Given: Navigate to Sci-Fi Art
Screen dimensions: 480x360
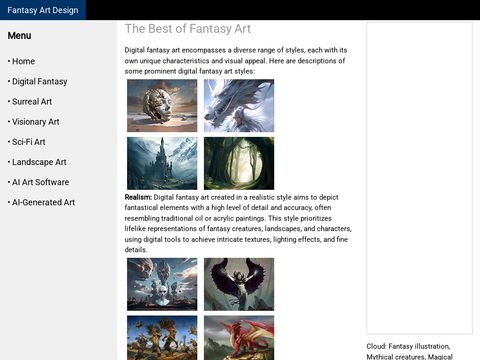Looking at the screenshot, I should [29, 142].
